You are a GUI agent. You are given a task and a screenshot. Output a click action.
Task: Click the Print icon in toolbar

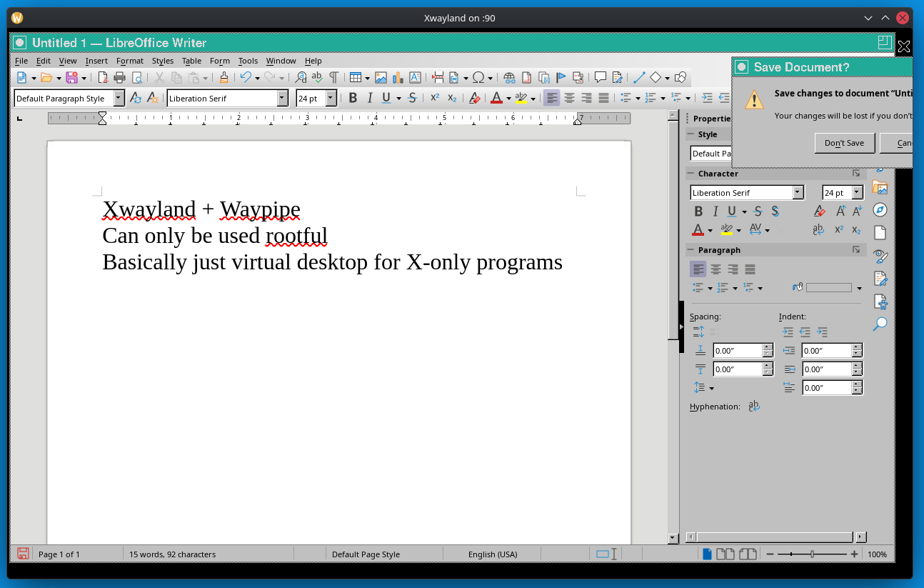click(x=119, y=77)
